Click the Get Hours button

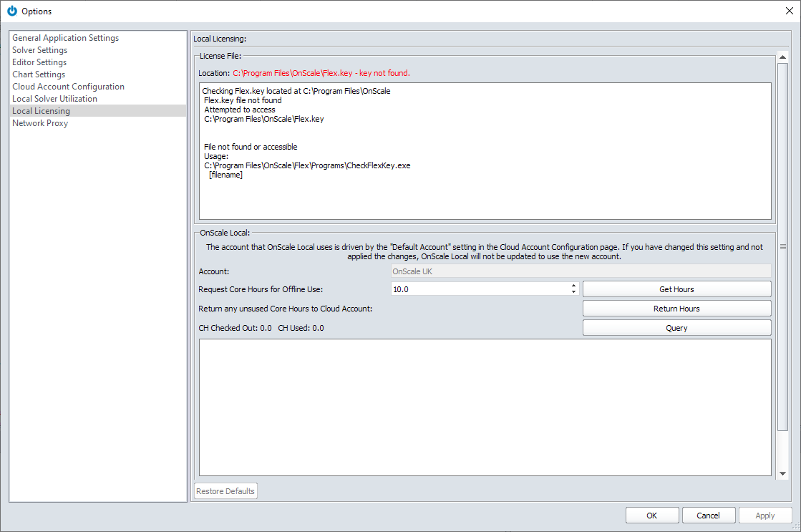pos(677,289)
